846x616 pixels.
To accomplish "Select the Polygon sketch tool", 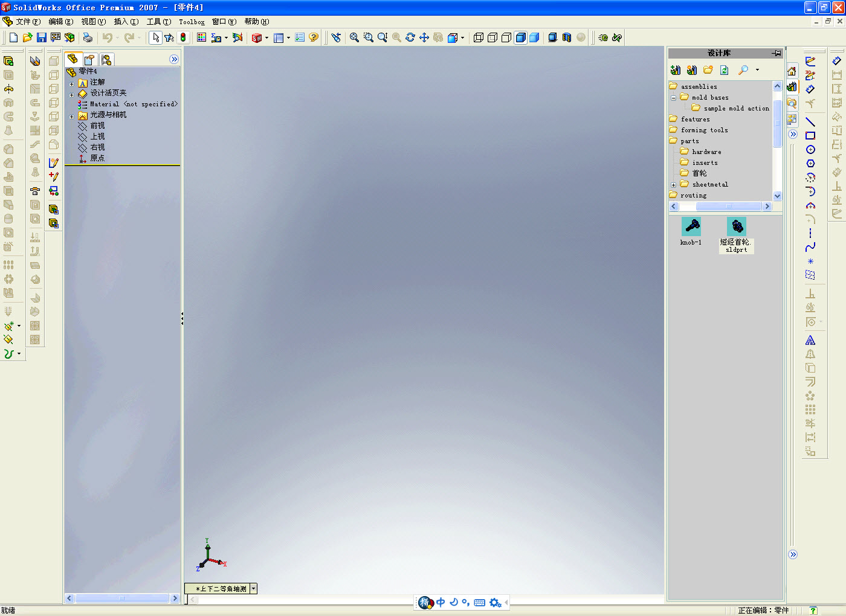I will click(x=810, y=164).
